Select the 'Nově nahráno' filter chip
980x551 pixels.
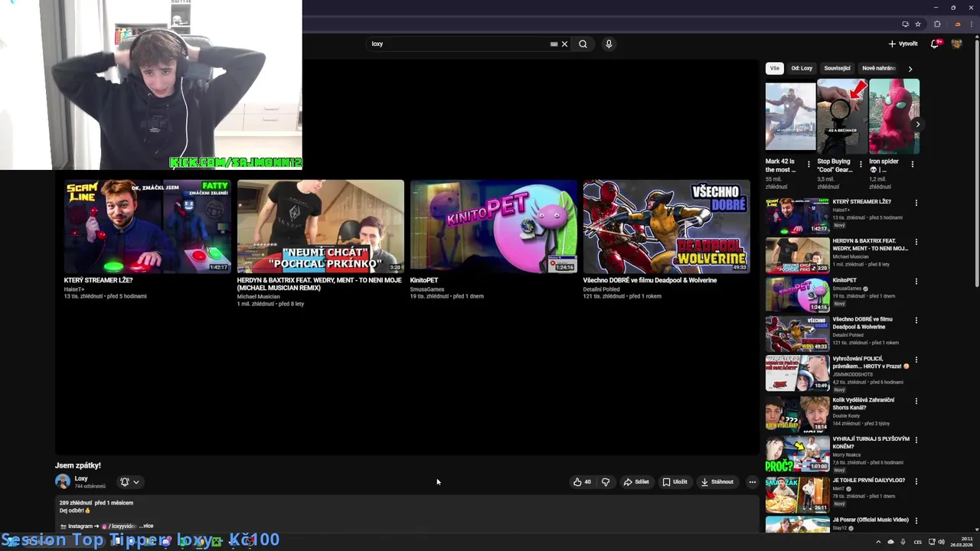coord(879,68)
